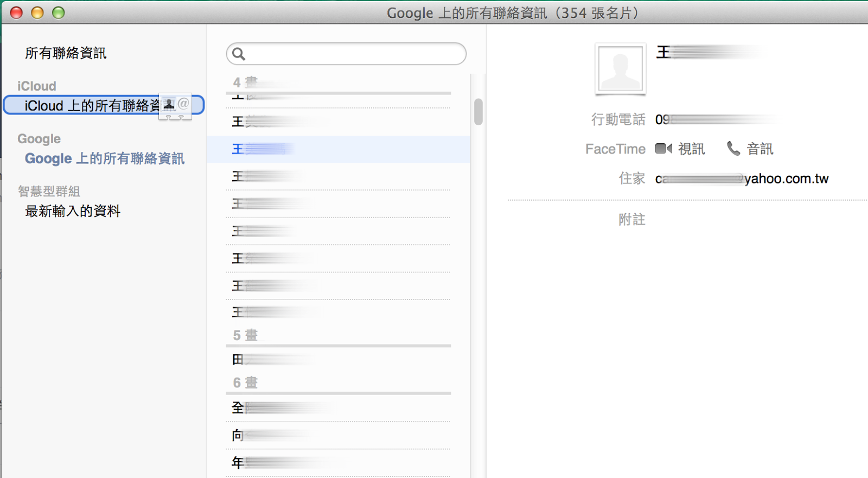Click the iCloud section header

(37, 86)
